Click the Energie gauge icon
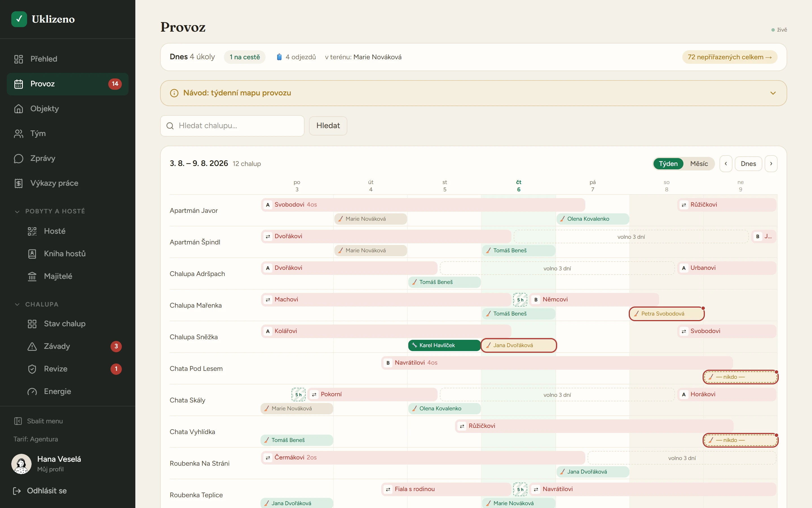812x508 pixels. click(32, 391)
